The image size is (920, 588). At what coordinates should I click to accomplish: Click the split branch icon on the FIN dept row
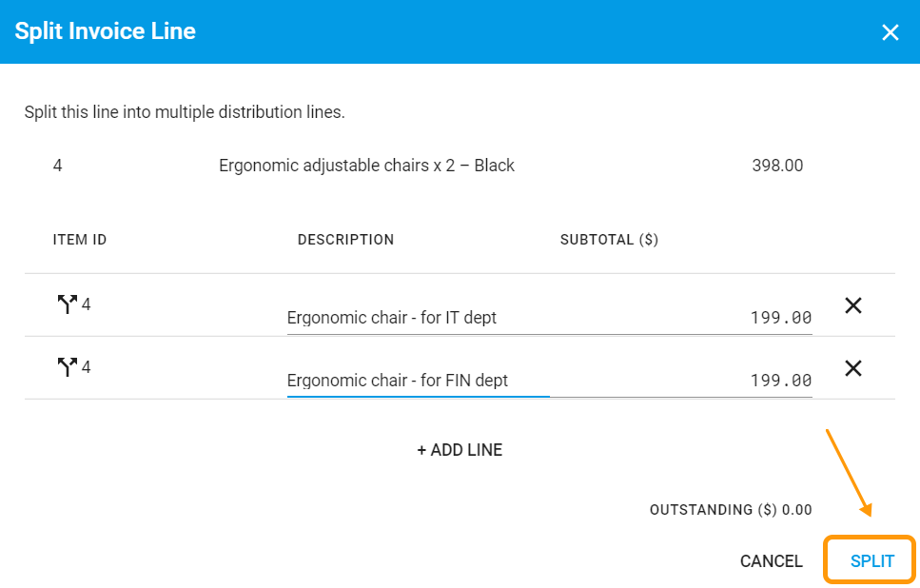[x=65, y=367]
